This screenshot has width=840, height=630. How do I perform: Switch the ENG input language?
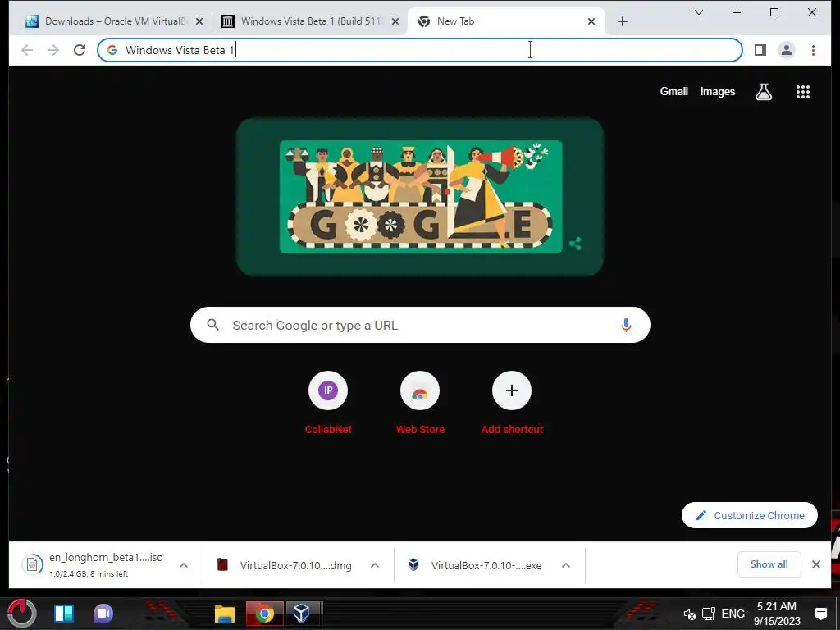coord(733,614)
